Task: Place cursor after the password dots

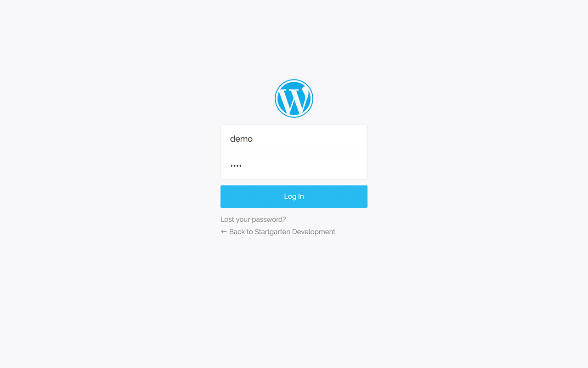Action: point(243,166)
